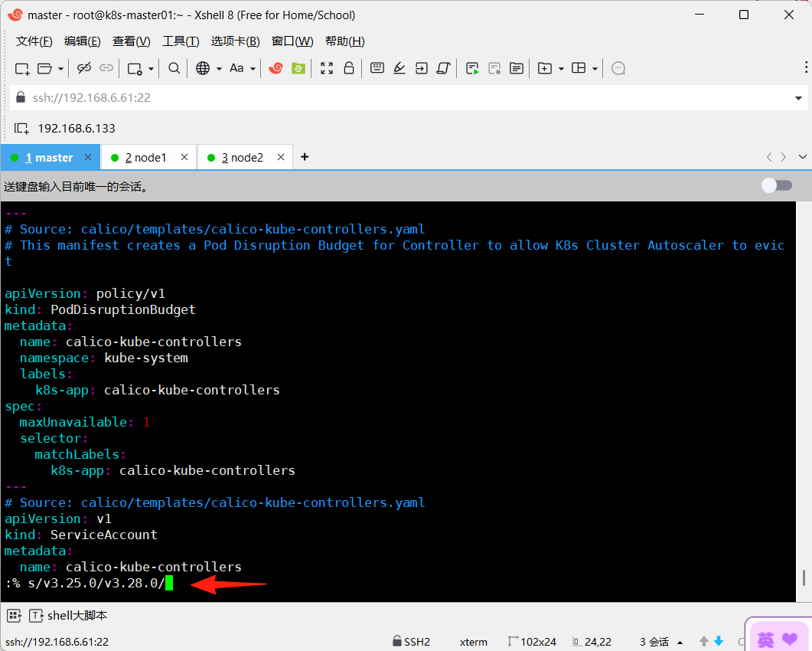Toggle full screen mode icon
The width and height of the screenshot is (812, 651).
[x=327, y=68]
